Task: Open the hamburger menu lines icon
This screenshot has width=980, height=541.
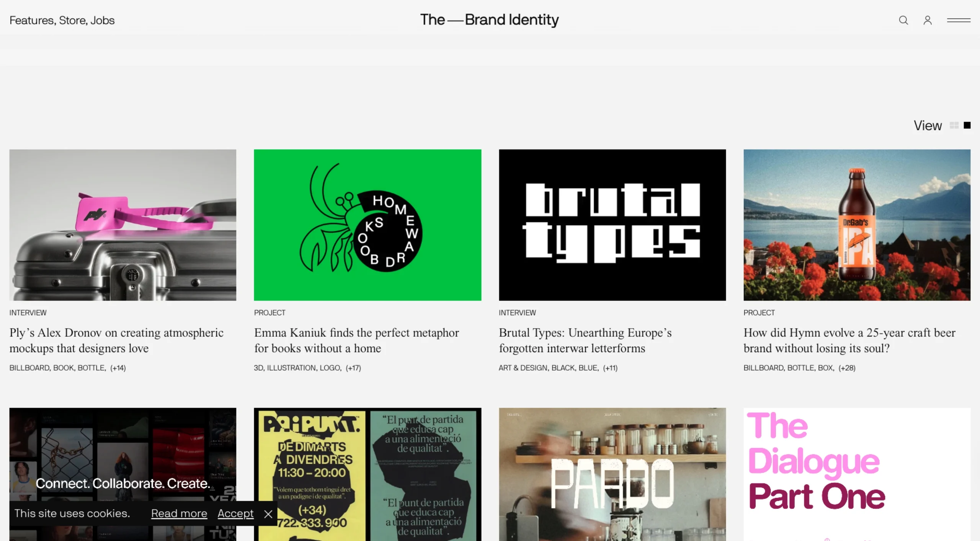Action: 959,20
